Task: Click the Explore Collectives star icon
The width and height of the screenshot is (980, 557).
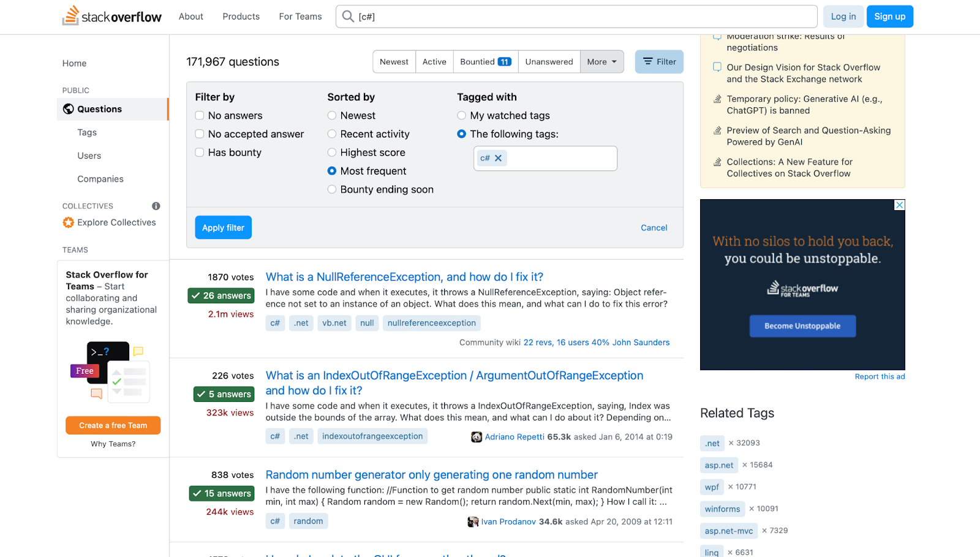Action: [x=69, y=222]
